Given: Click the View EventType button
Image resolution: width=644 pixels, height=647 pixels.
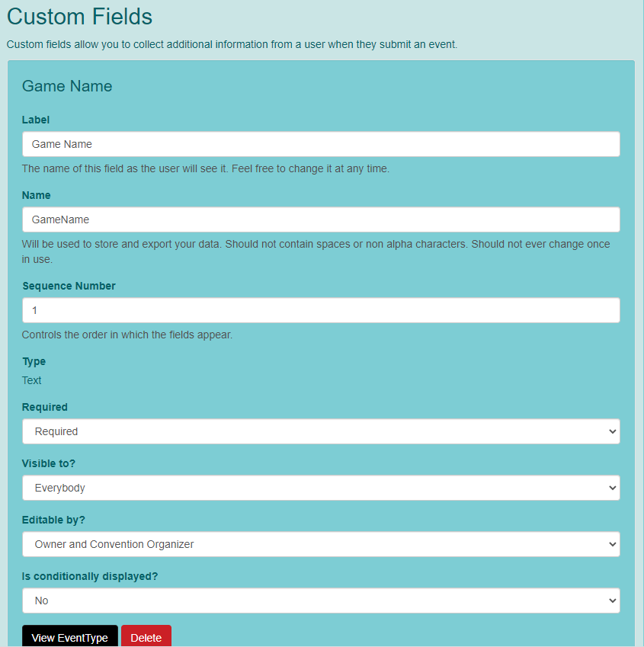Looking at the screenshot, I should (x=69, y=638).
